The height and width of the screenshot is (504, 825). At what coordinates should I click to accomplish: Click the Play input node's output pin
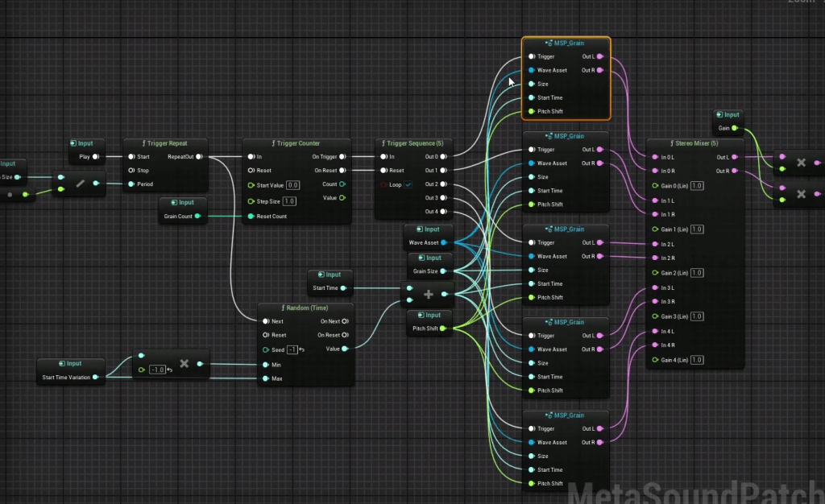point(95,157)
